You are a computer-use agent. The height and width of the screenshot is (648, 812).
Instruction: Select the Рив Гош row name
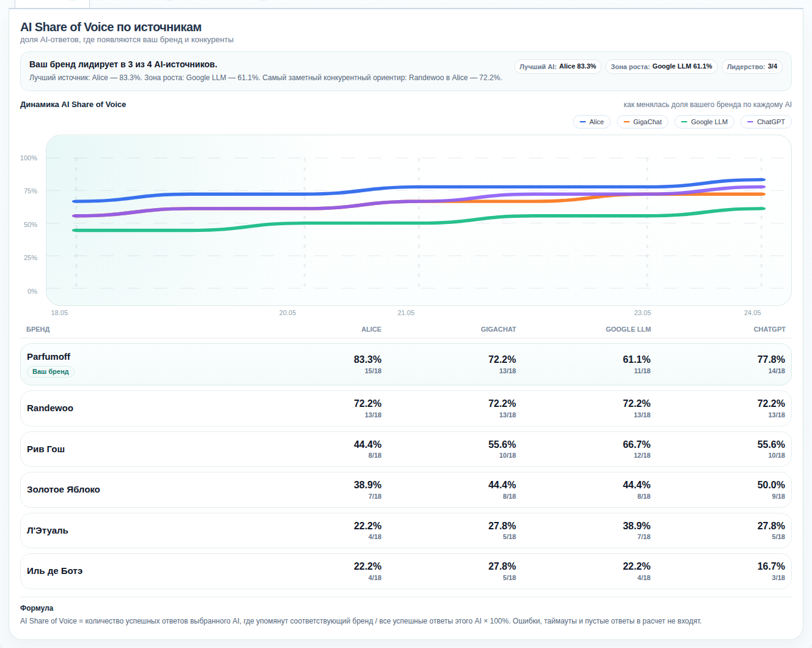coord(46,449)
